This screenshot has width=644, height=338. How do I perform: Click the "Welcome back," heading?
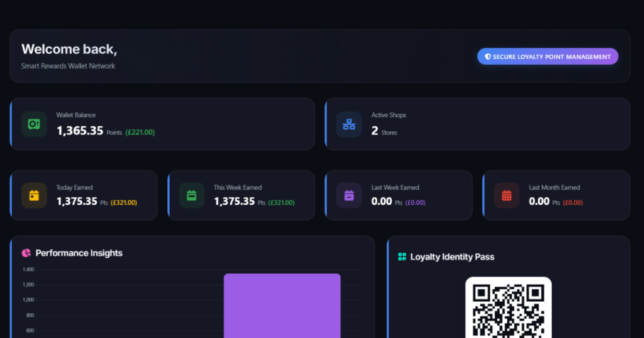(69, 49)
